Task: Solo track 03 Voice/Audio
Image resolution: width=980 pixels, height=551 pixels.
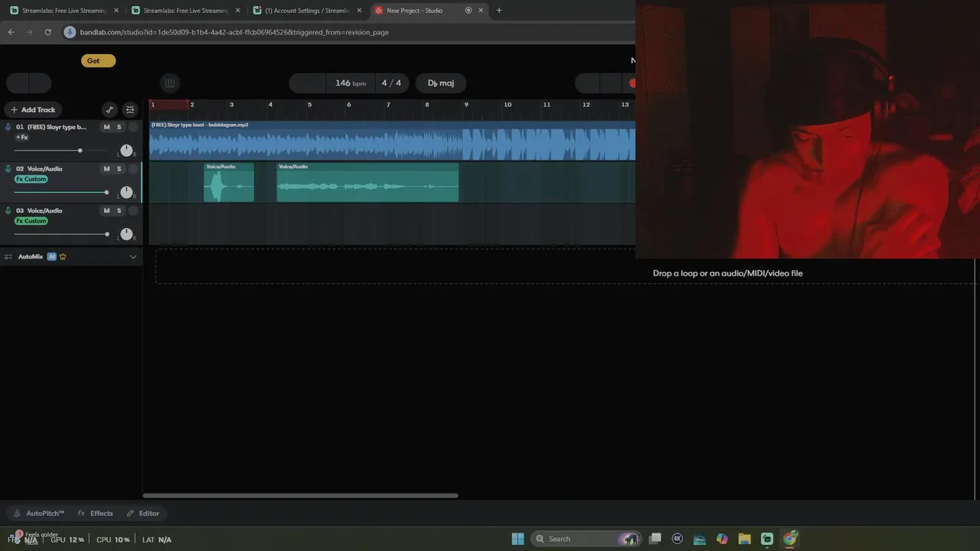Action: click(119, 210)
